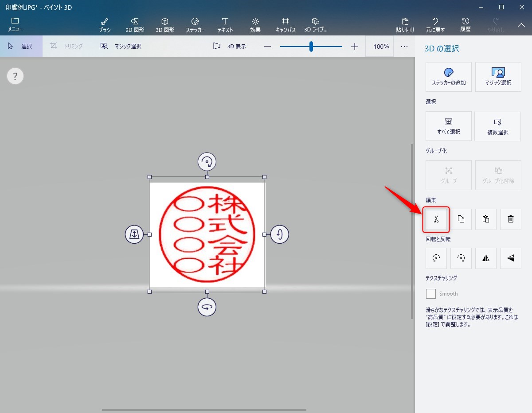Flip horizontally using the mirror icon
The image size is (532, 413).
point(486,258)
